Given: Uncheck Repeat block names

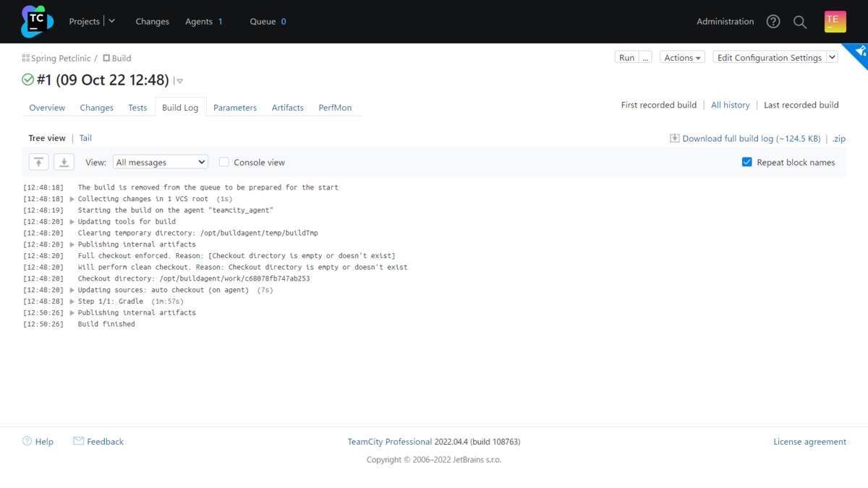Looking at the screenshot, I should coord(747,163).
